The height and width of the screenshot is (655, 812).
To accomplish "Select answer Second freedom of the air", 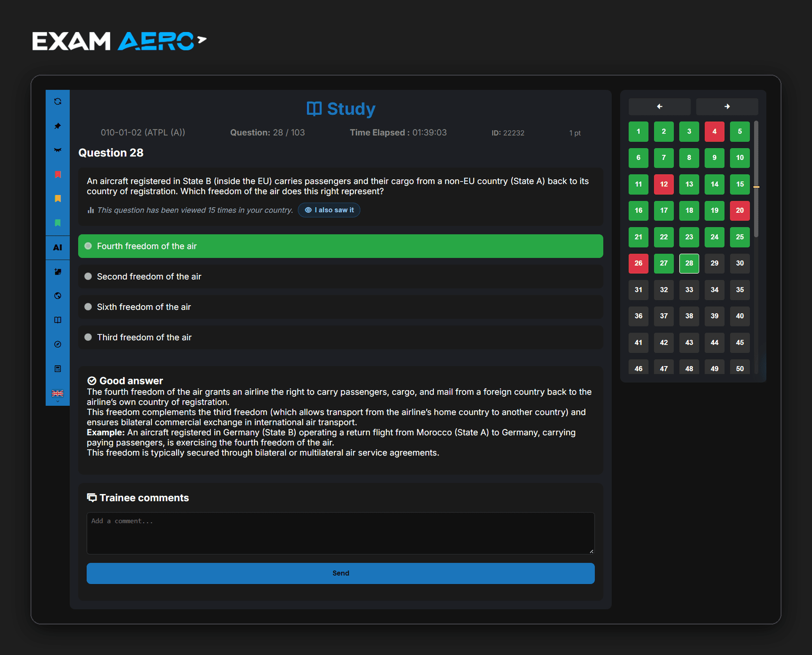I will tap(341, 277).
